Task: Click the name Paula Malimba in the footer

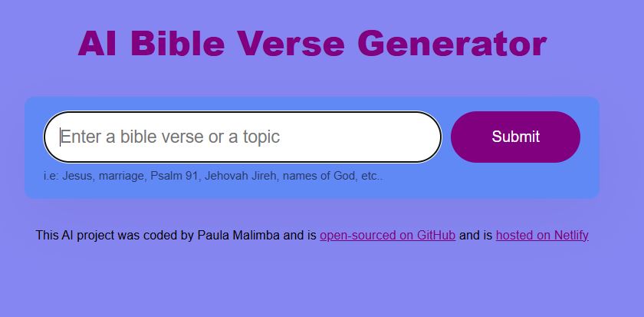Action: [238, 235]
